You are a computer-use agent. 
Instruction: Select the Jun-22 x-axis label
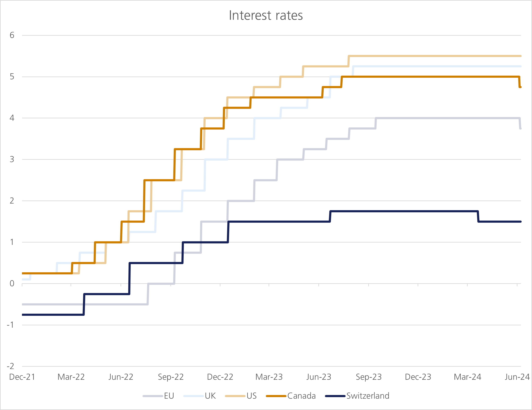[x=121, y=377]
